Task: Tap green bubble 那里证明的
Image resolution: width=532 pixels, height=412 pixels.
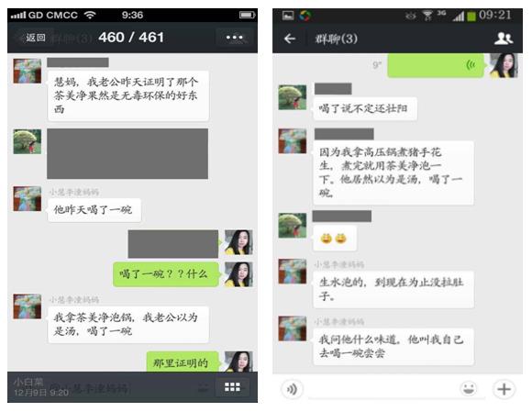Action: pos(183,362)
